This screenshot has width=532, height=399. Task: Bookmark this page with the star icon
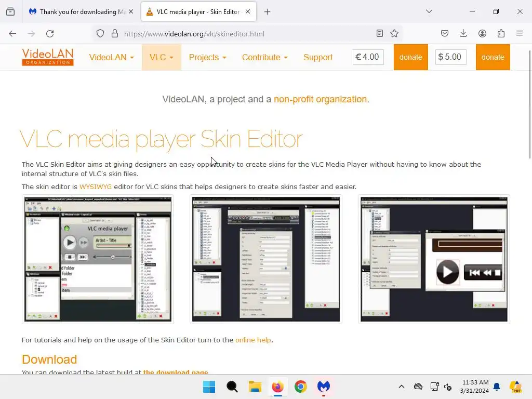394,33
